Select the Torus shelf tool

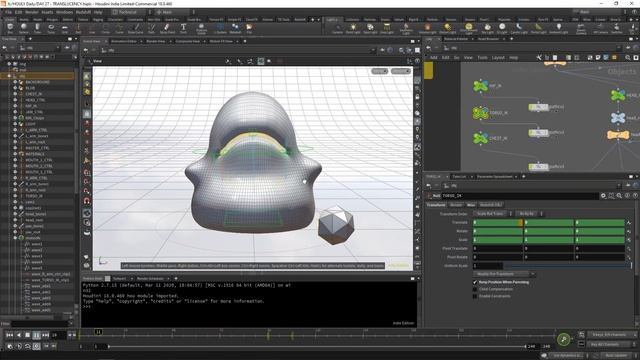click(51, 28)
